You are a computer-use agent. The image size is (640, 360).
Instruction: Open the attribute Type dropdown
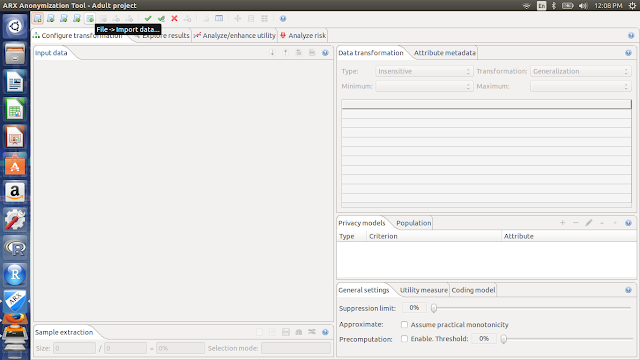click(424, 71)
